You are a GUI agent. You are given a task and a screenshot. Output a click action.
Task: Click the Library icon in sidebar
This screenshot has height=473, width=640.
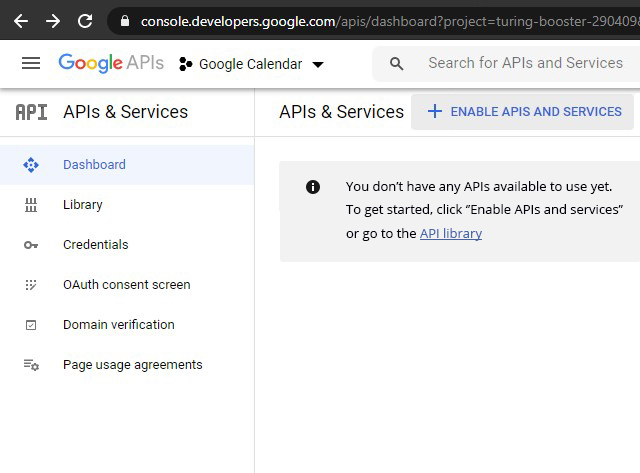tap(31, 205)
